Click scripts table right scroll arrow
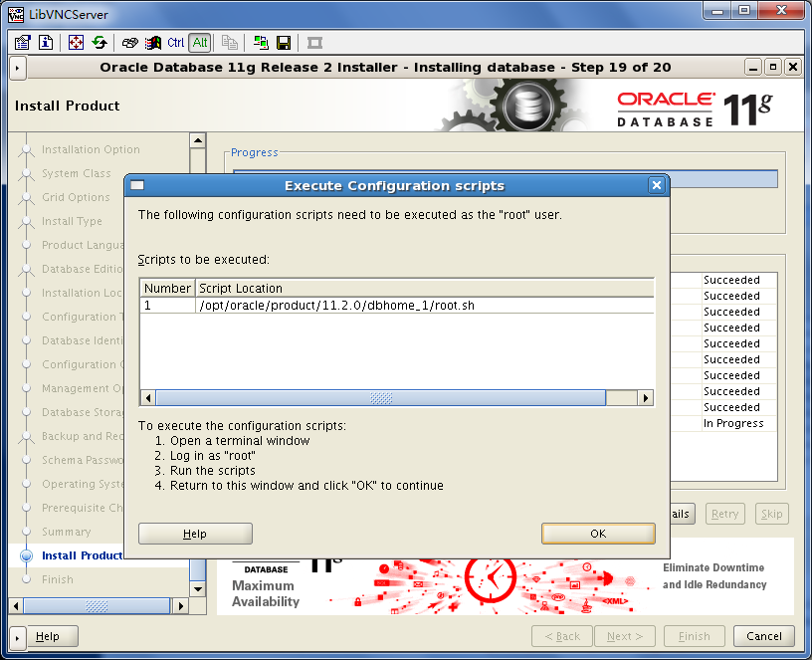Viewport: 812px width, 660px height. click(x=645, y=398)
